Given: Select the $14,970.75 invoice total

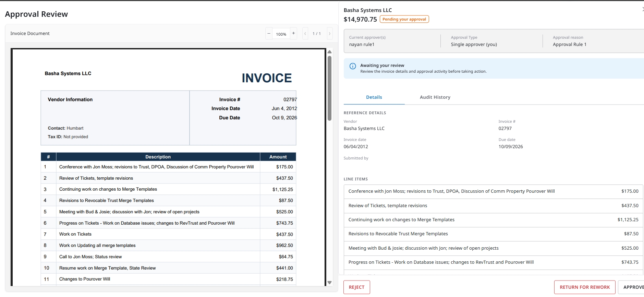Looking at the screenshot, I should 360,20.
